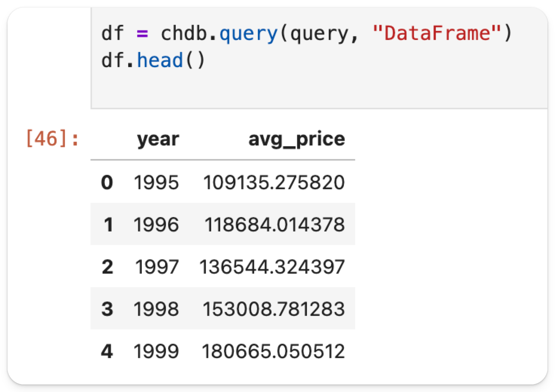Click the df.head() line of code

tap(153, 60)
